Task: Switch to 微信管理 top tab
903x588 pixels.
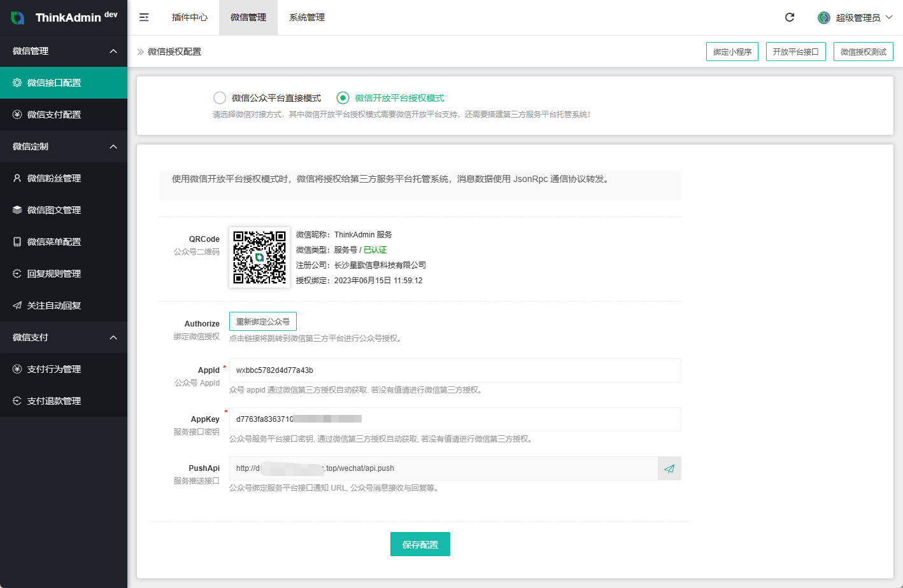Action: (248, 18)
